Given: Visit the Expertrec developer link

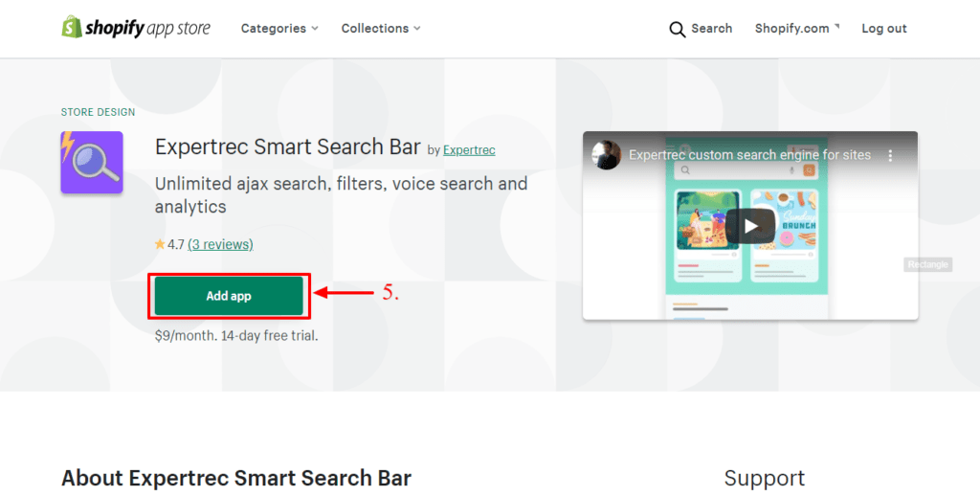Looking at the screenshot, I should (469, 150).
